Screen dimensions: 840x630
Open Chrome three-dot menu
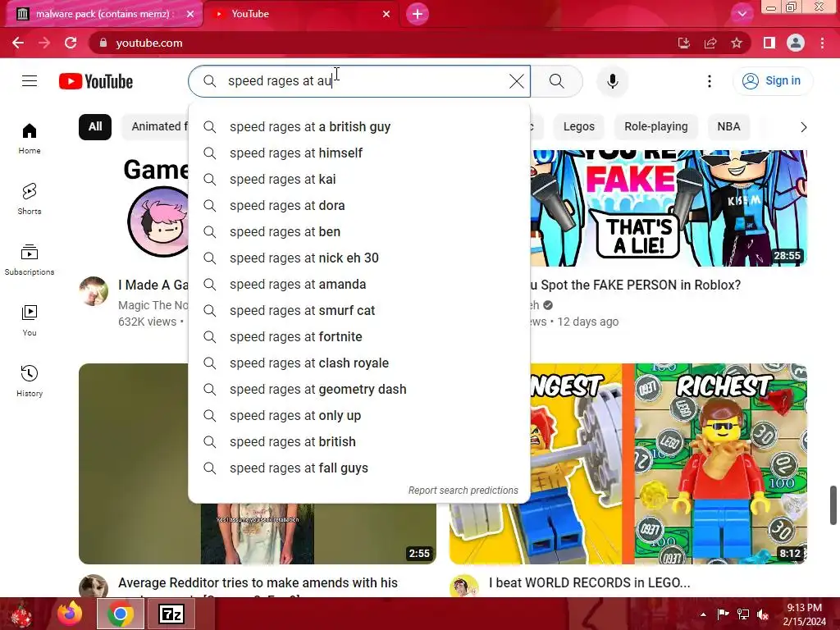tap(822, 43)
